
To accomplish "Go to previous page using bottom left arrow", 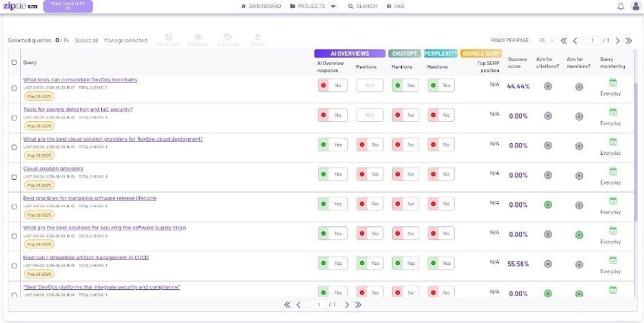I will click(x=298, y=305).
